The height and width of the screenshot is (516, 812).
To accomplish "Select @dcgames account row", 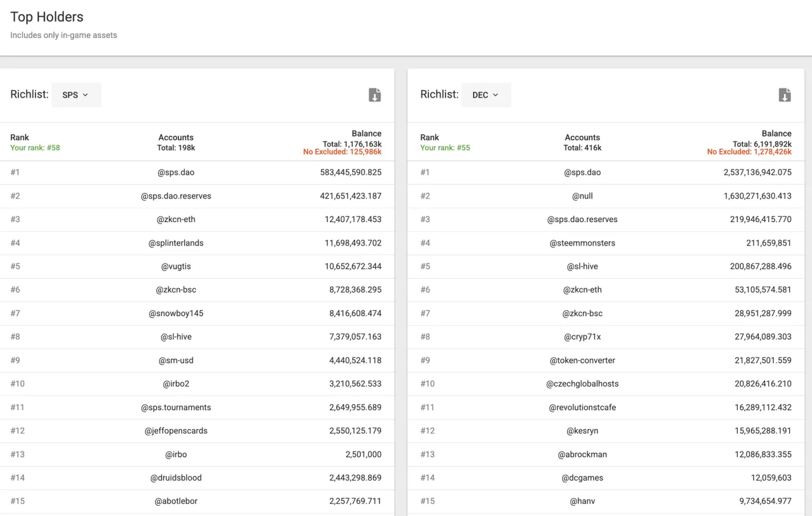I will pos(606,478).
